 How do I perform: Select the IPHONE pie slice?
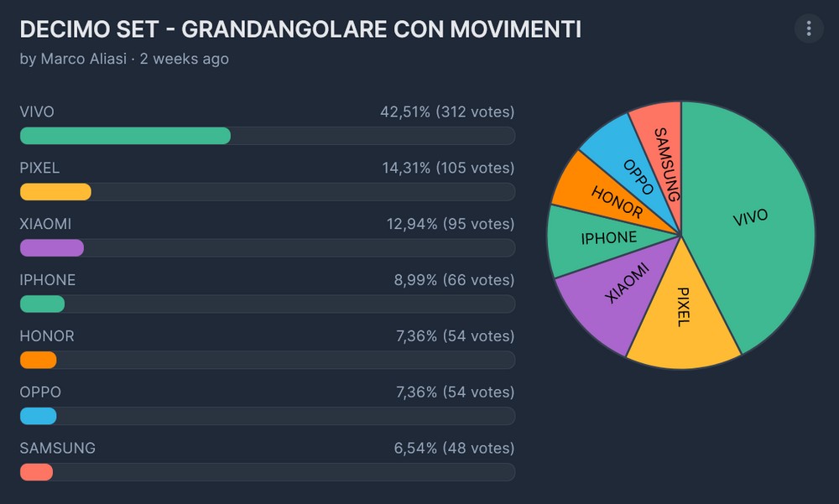pyautogui.click(x=608, y=238)
